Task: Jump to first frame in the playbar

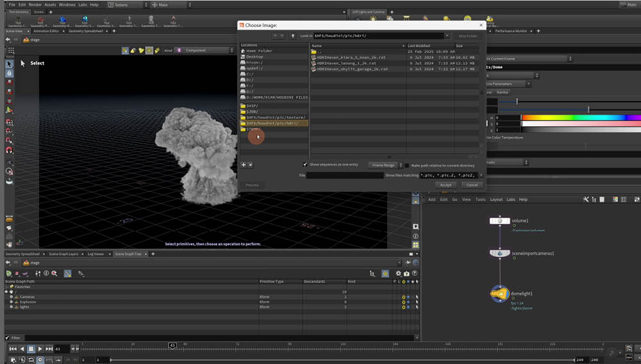Action: pos(12,349)
